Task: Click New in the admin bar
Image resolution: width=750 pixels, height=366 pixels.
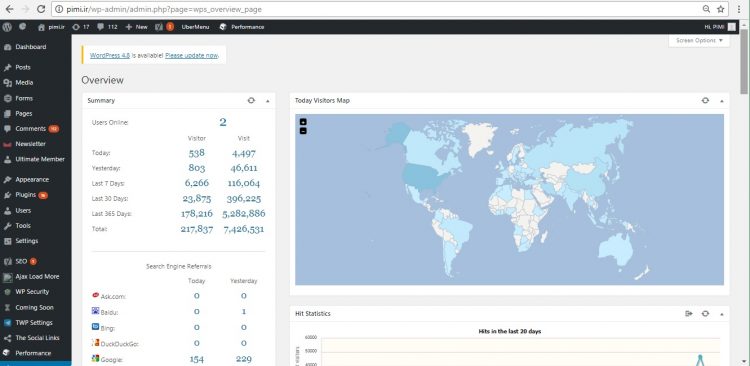Action: pos(136,27)
